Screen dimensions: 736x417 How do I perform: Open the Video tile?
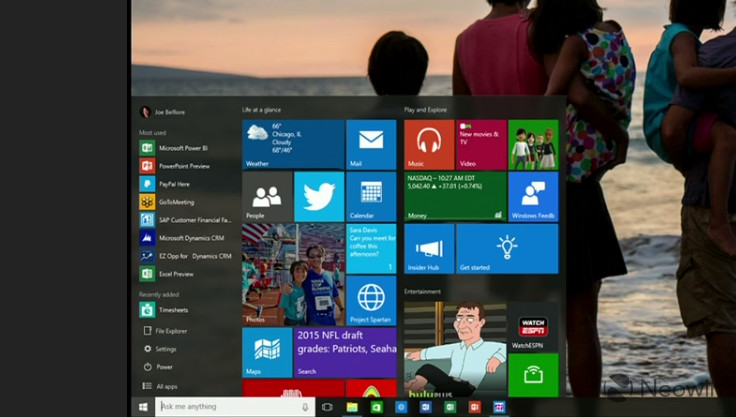[x=482, y=145]
